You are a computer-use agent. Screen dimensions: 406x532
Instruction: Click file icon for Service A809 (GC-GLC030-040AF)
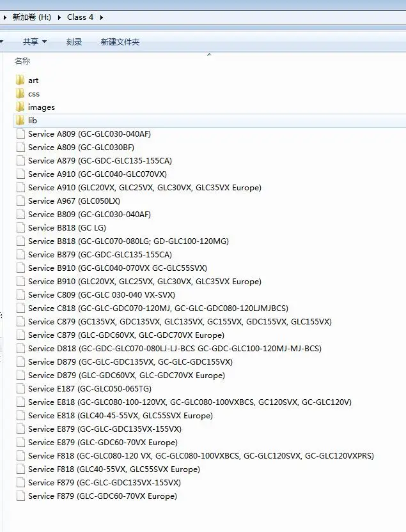(20, 133)
